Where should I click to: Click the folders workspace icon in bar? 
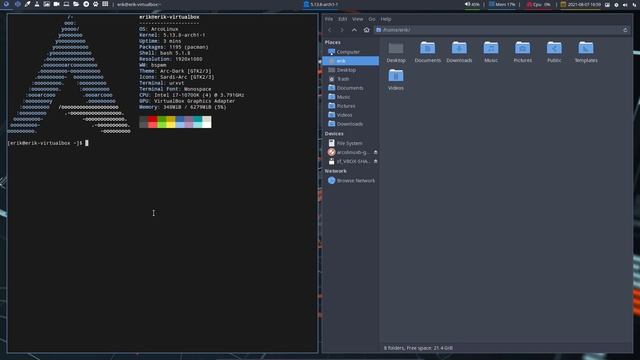click(x=76, y=4)
